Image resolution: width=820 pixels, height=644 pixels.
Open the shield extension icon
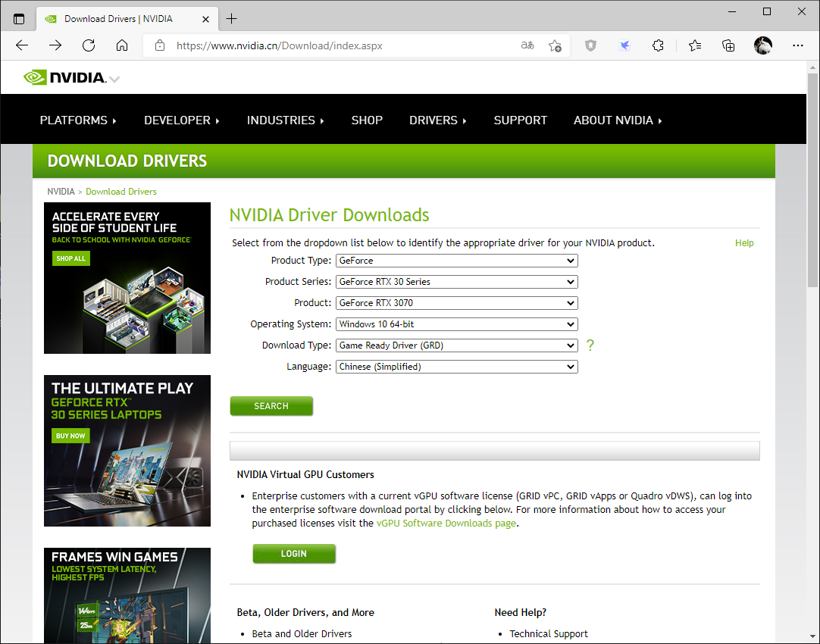pyautogui.click(x=590, y=45)
